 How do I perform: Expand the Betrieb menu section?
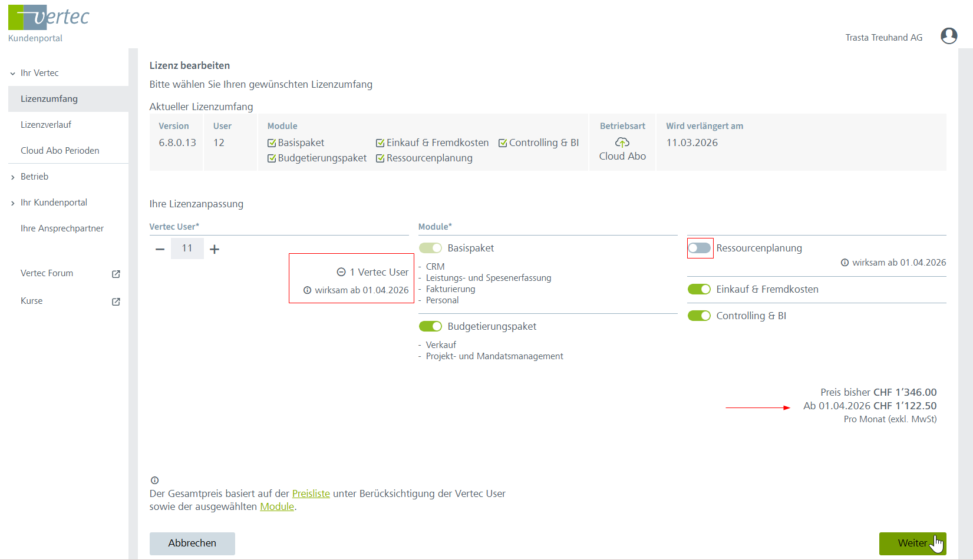tap(13, 177)
